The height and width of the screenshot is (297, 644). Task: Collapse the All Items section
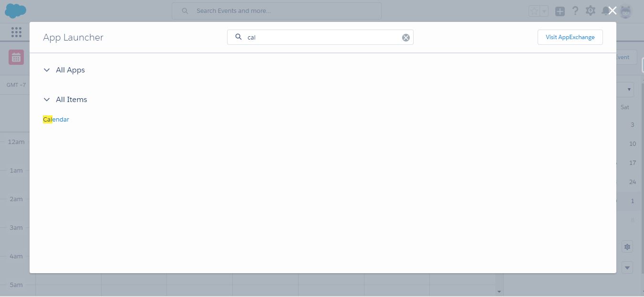(47, 99)
